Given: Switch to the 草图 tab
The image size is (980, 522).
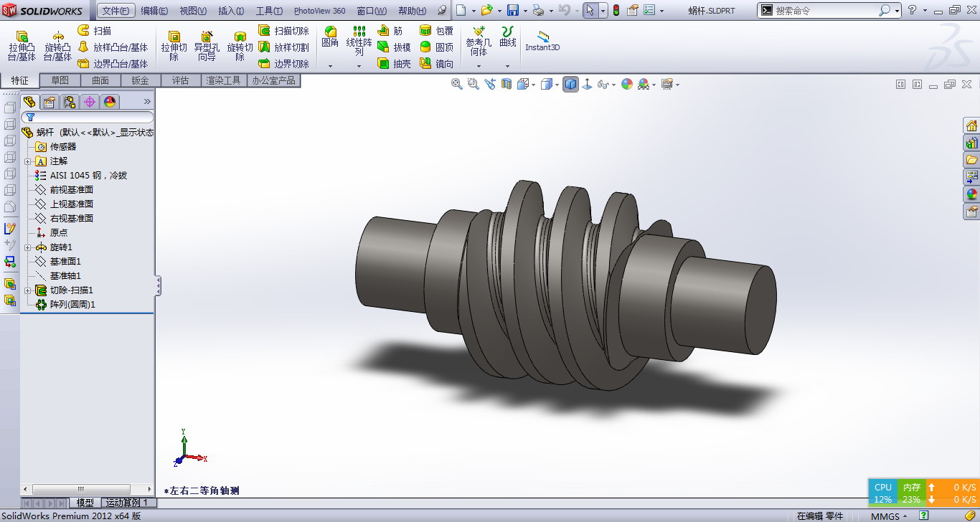Looking at the screenshot, I should pyautogui.click(x=60, y=80).
